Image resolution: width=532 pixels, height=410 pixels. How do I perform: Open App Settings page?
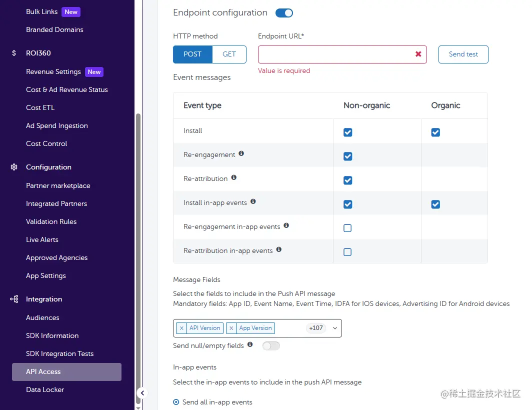coord(46,275)
